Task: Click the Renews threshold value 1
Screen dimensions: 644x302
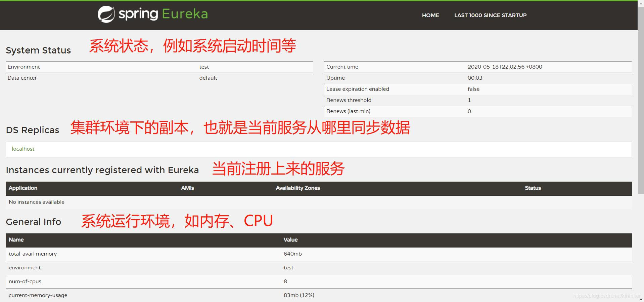Action: coord(469,100)
